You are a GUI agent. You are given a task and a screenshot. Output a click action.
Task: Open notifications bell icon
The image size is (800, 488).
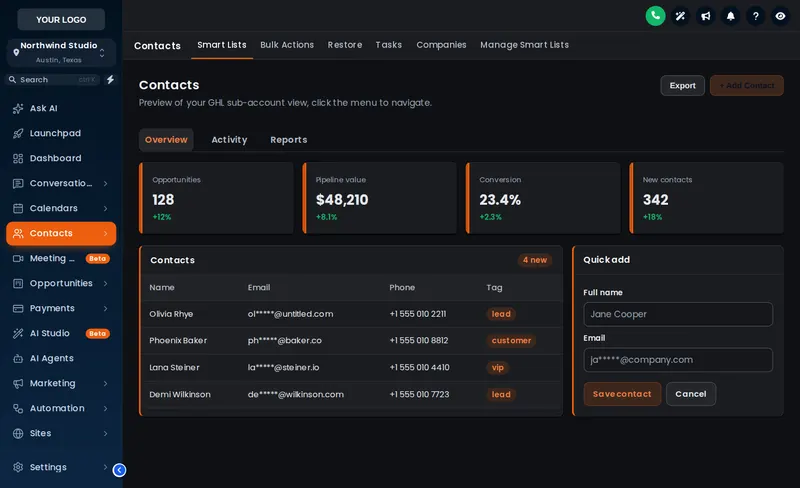[x=731, y=16]
